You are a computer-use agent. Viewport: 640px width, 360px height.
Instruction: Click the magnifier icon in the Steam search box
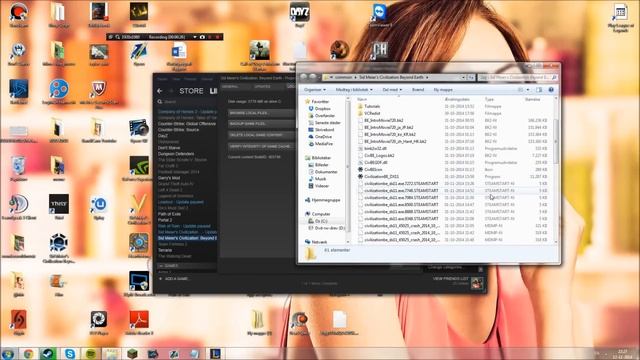pos(160,102)
